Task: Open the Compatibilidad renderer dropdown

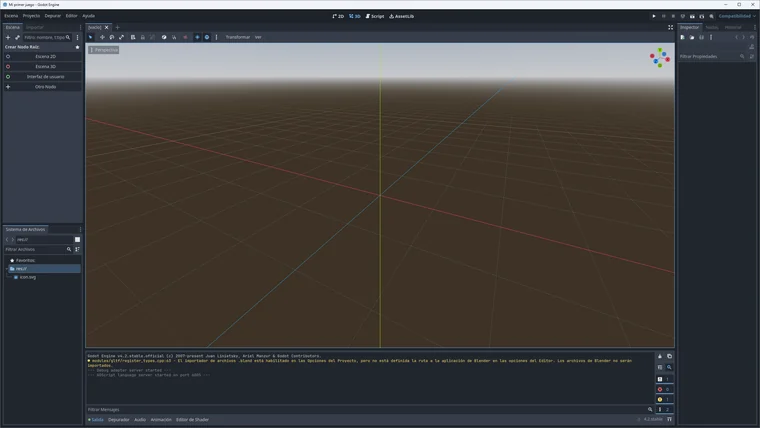Action: 737,16
